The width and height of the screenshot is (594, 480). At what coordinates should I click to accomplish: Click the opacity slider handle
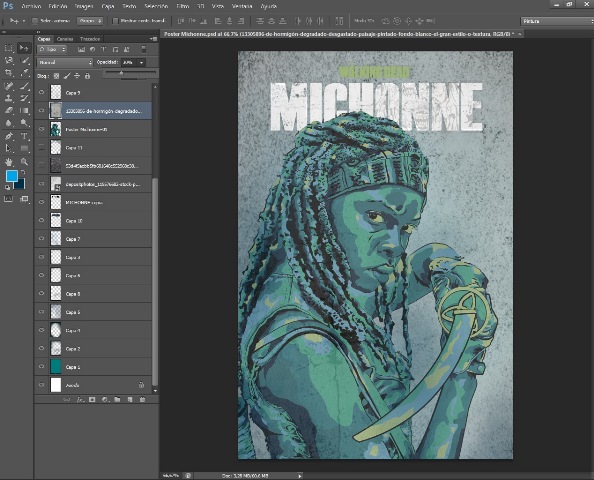(x=121, y=73)
